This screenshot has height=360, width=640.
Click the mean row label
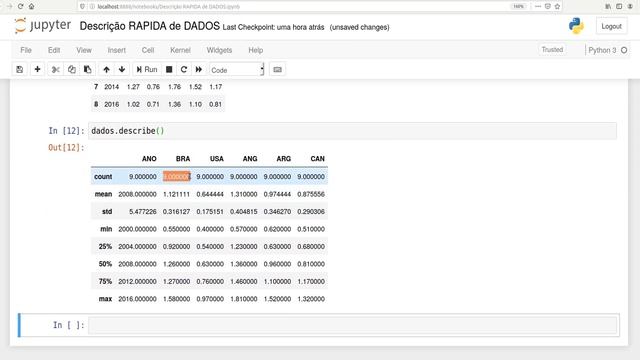click(103, 194)
